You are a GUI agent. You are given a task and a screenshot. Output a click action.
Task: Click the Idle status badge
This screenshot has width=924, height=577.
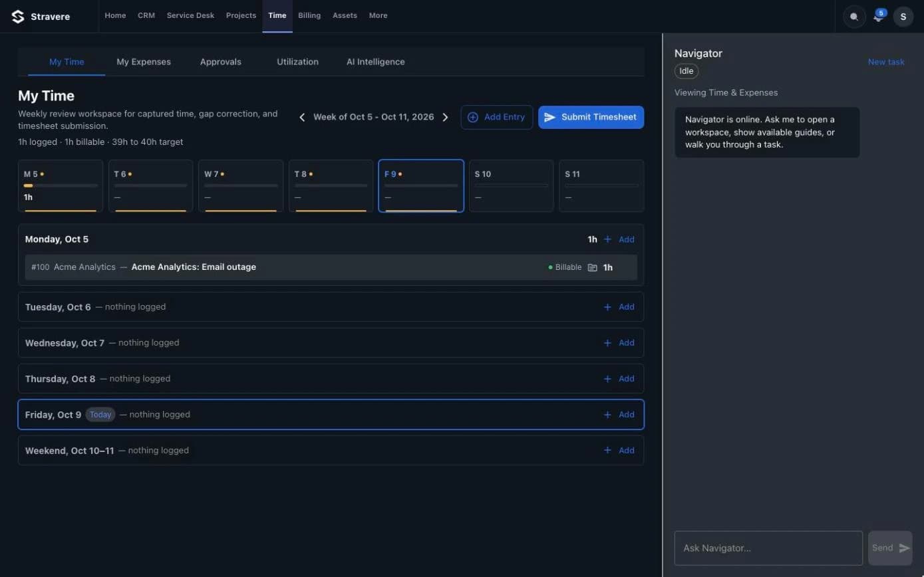(687, 71)
